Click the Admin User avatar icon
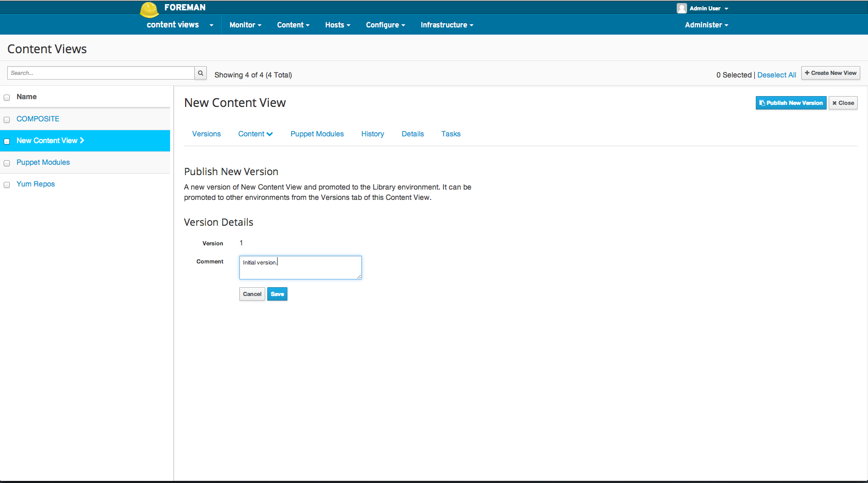Screen dimensions: 868x483 click(681, 8)
